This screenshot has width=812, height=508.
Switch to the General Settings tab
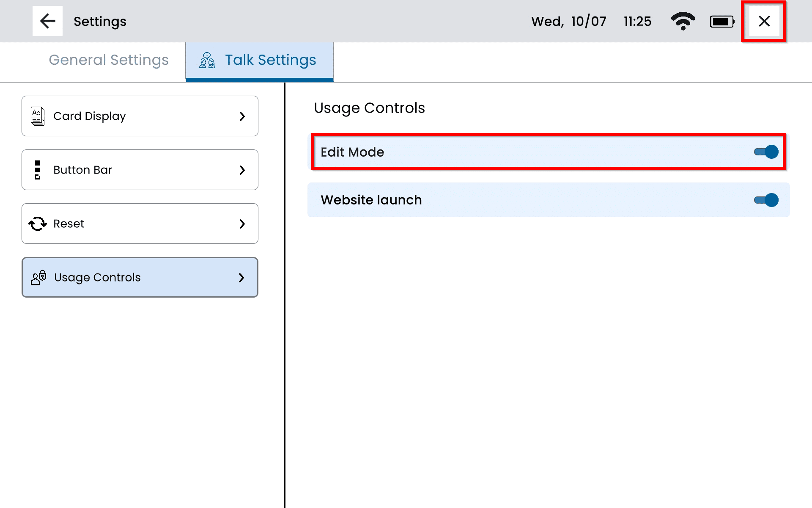[x=109, y=60]
